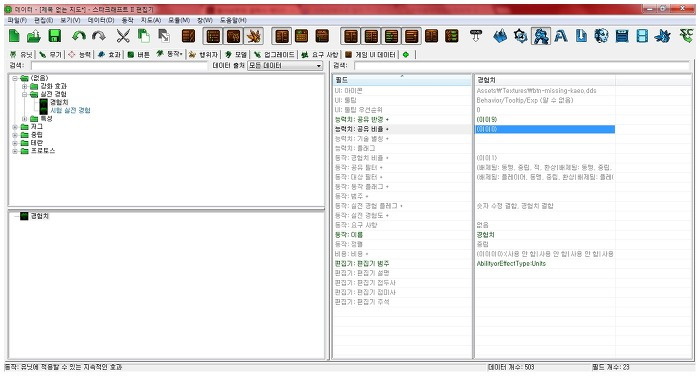Click the left panel 검색 search field

(119, 66)
